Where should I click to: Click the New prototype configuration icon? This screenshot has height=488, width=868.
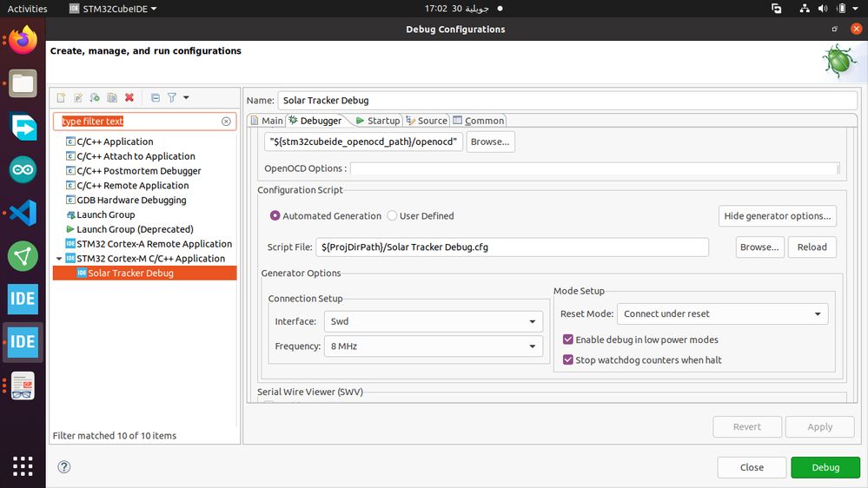click(78, 98)
